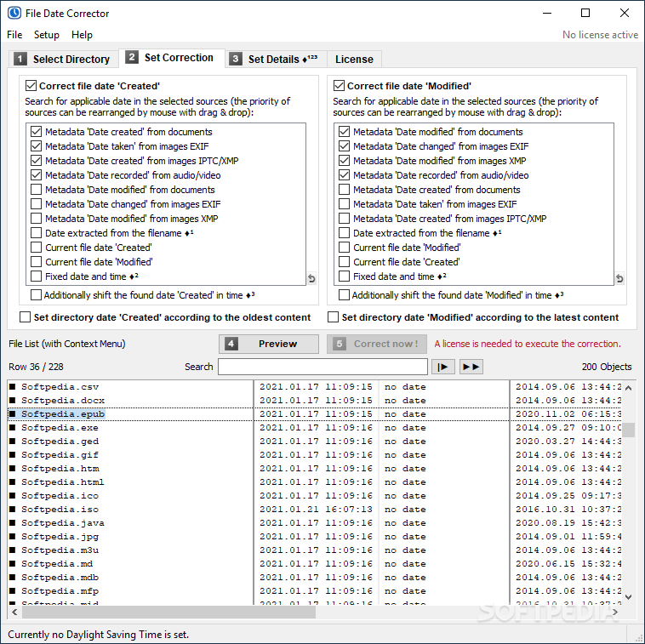645x644 pixels.
Task: Click the Daylight Saving Time status bar message
Action: pos(99,634)
